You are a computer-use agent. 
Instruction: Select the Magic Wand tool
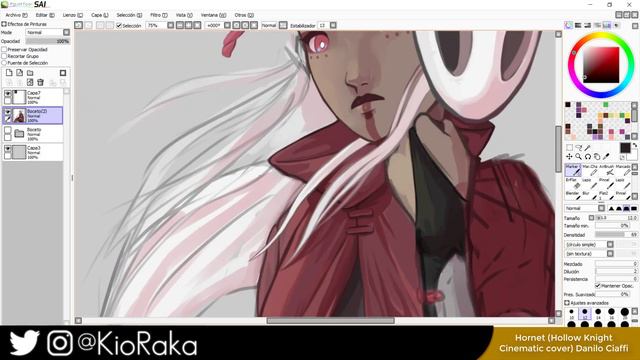click(x=587, y=147)
